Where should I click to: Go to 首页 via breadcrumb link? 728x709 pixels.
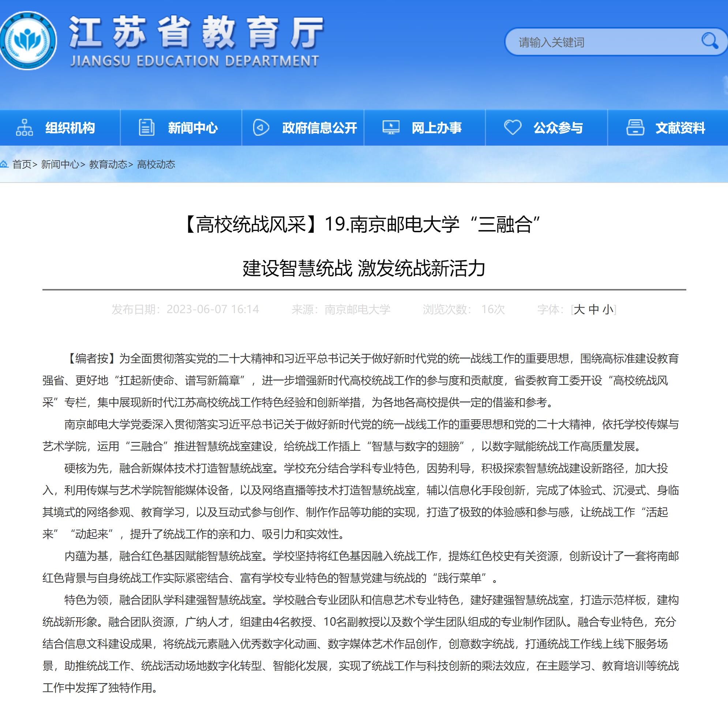pos(22,164)
